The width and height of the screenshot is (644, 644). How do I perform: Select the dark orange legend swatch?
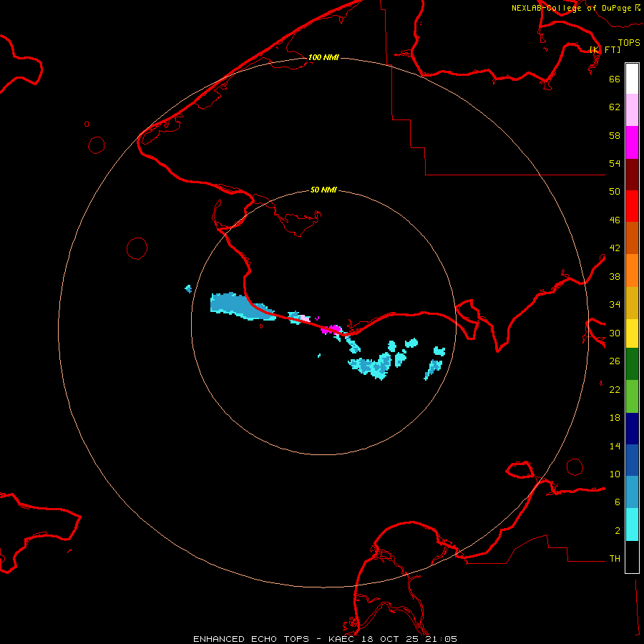point(632,238)
